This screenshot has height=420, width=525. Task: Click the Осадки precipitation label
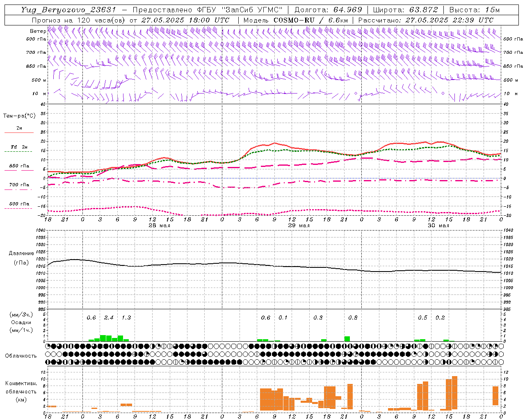[x=21, y=322]
